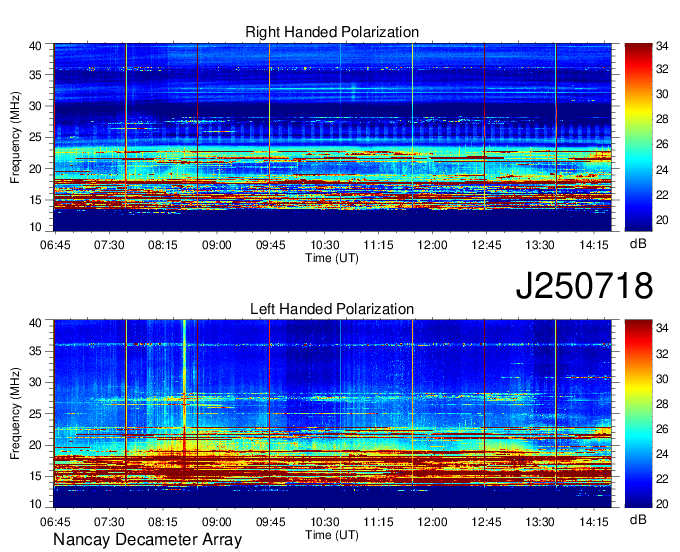Click the "Right Handed Polarization" plot title

(x=332, y=32)
